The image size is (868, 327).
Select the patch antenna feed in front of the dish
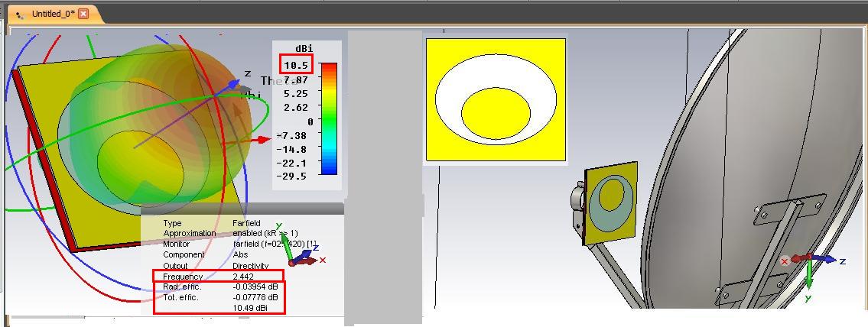pyautogui.click(x=611, y=203)
